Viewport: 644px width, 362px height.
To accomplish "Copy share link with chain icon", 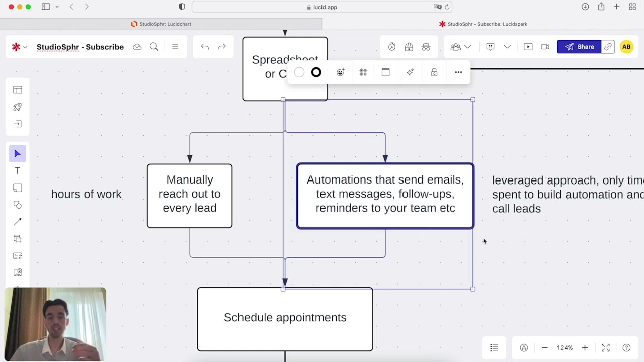I will (x=608, y=47).
